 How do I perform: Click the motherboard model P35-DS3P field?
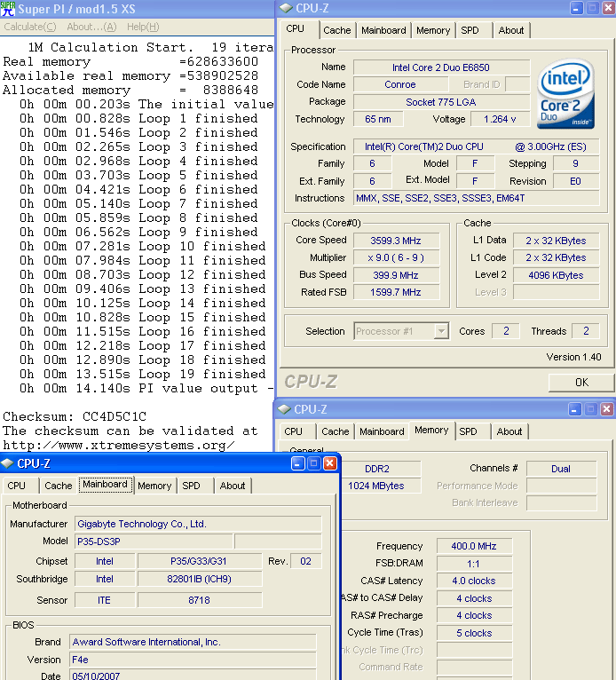(154, 542)
